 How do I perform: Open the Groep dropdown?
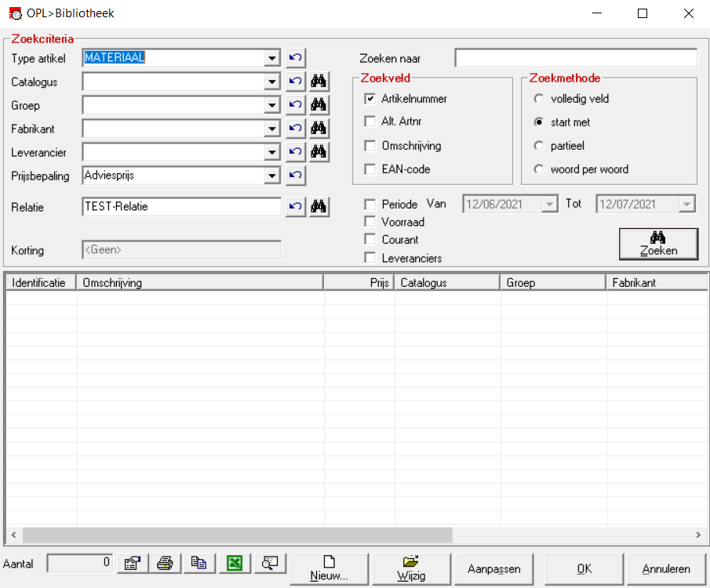point(271,105)
